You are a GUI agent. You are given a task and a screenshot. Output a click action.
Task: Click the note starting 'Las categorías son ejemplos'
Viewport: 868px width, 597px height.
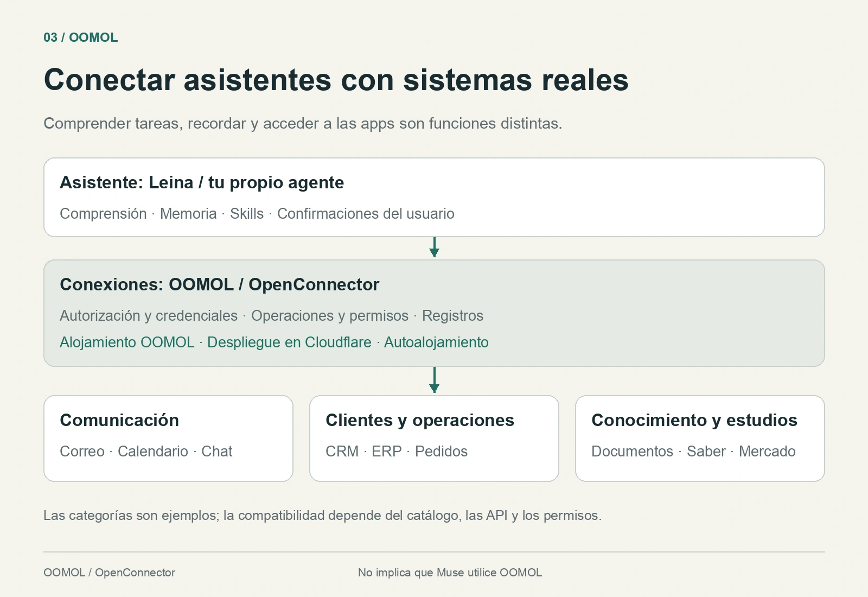point(322,516)
